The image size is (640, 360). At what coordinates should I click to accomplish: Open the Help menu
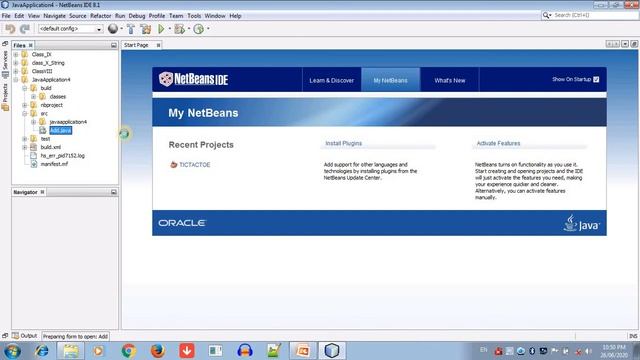click(x=235, y=16)
